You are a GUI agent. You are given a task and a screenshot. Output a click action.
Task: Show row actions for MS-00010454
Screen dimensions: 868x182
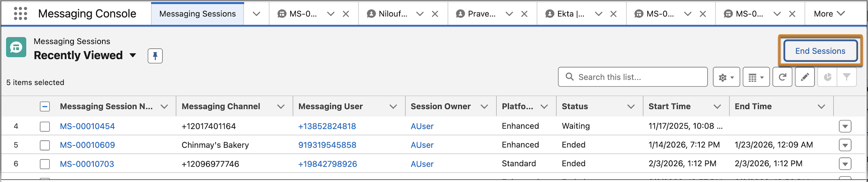click(x=845, y=126)
